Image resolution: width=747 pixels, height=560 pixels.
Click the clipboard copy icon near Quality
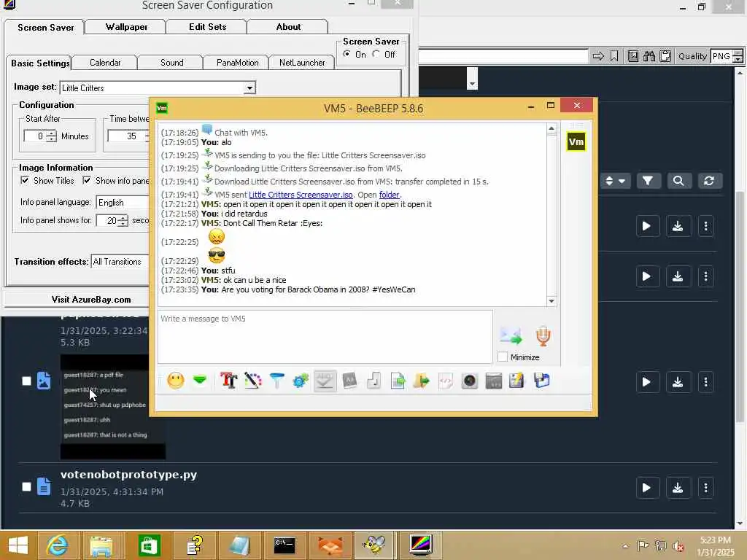(x=665, y=56)
